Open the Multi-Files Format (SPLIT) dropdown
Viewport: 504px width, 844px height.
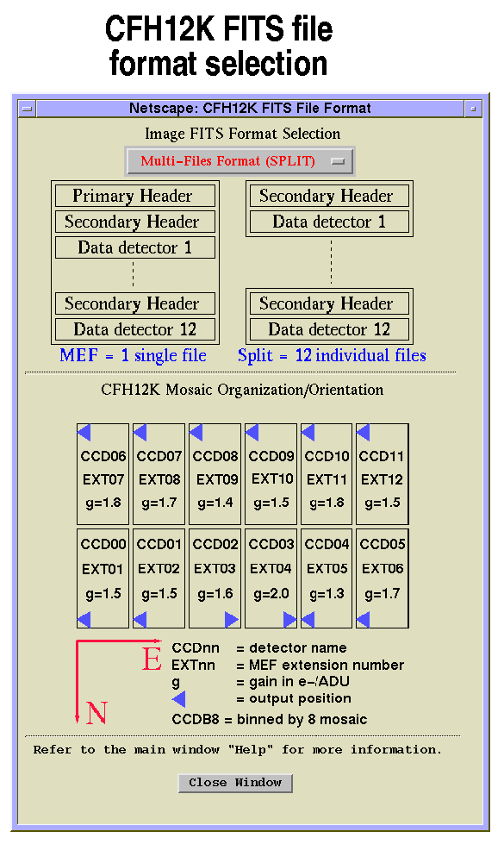[x=240, y=161]
